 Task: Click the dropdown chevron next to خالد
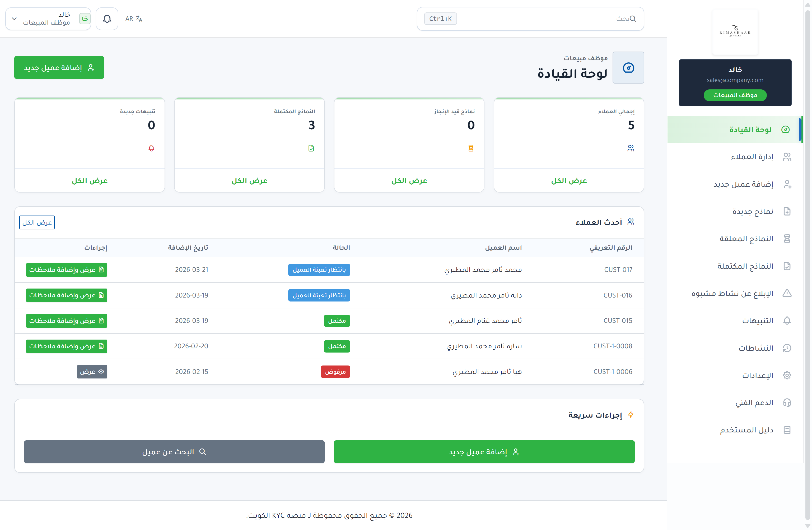[x=14, y=19]
